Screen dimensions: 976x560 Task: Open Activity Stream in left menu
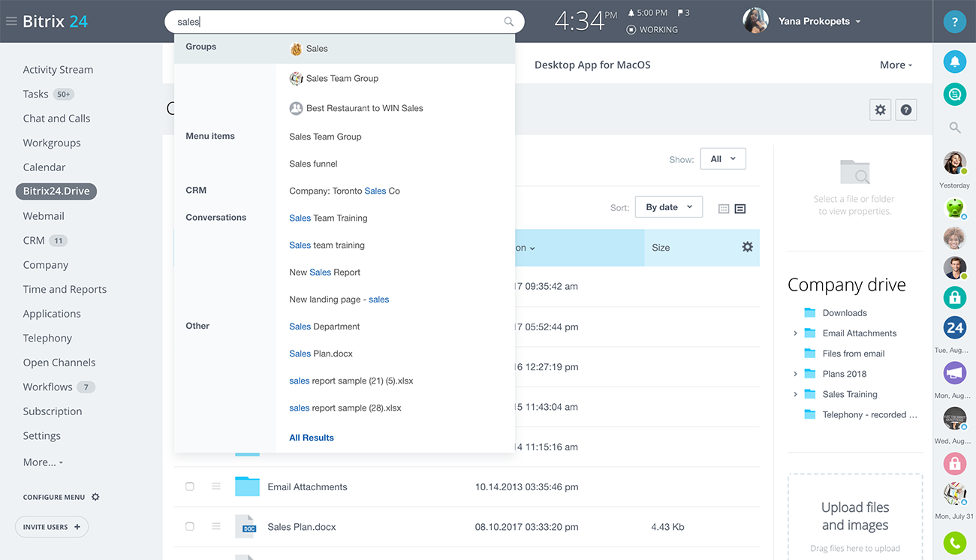[x=58, y=70]
